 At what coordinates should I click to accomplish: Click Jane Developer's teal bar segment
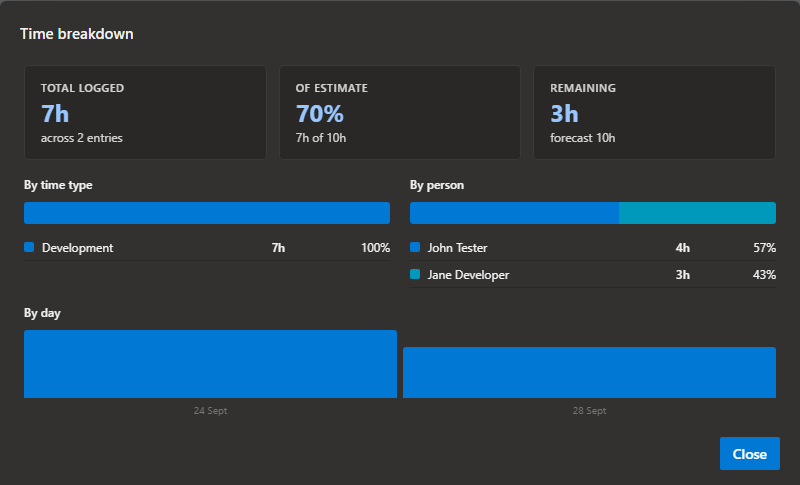pyautogui.click(x=697, y=213)
